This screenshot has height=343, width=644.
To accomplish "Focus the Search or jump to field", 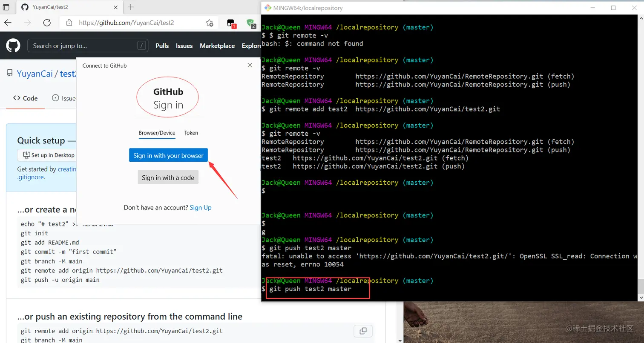I will click(88, 46).
